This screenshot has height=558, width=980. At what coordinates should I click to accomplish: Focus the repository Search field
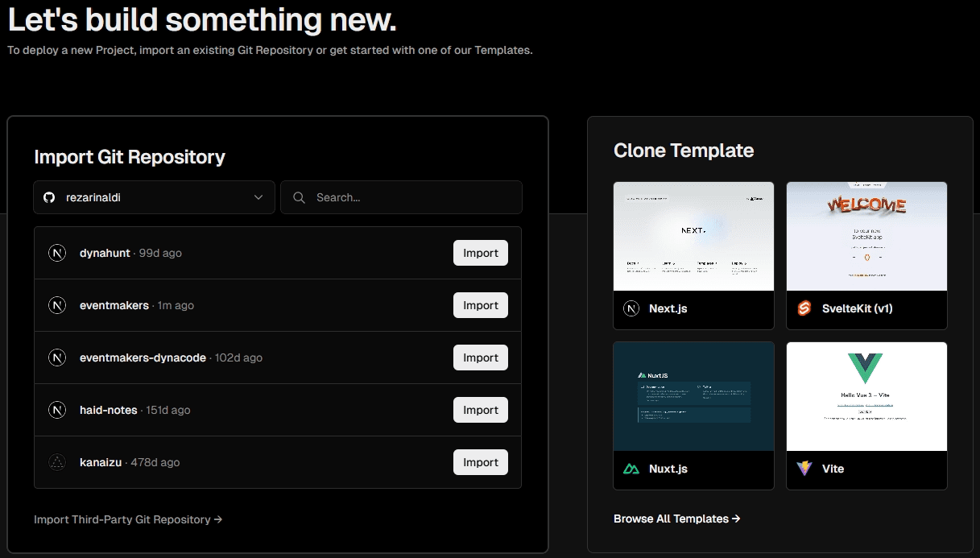tap(401, 197)
